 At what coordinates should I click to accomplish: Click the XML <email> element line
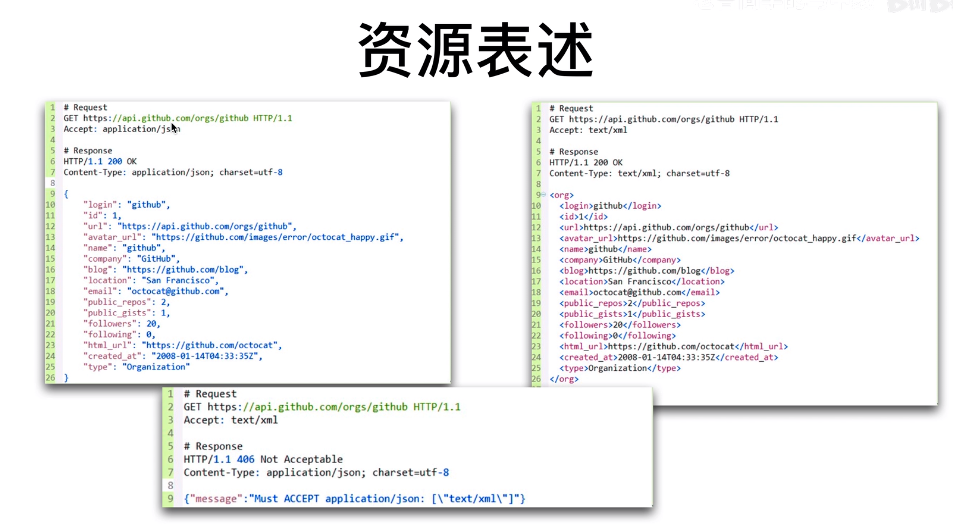tap(639, 293)
